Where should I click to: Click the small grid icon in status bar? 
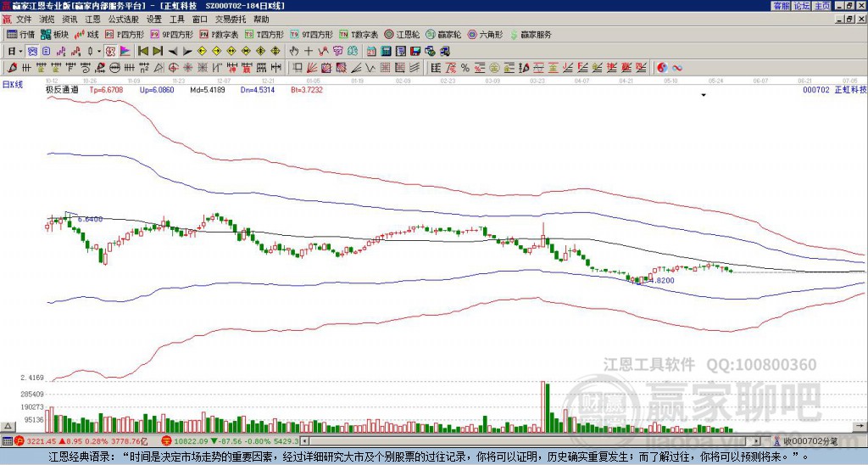click(x=7, y=441)
